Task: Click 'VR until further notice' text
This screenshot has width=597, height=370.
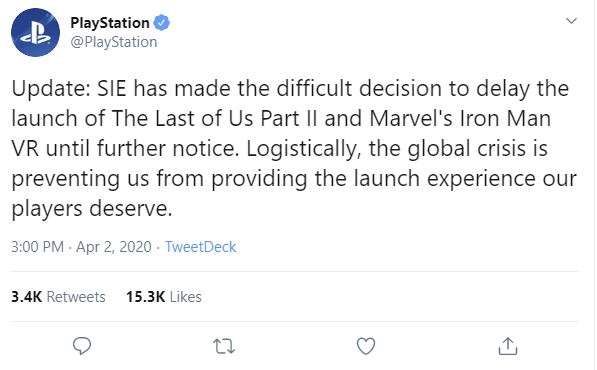Action: (125, 148)
